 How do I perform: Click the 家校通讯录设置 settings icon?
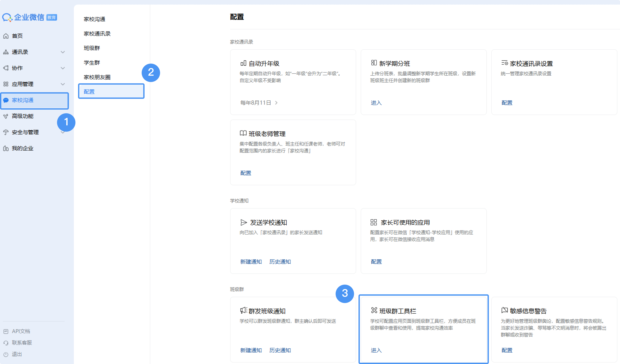click(505, 63)
